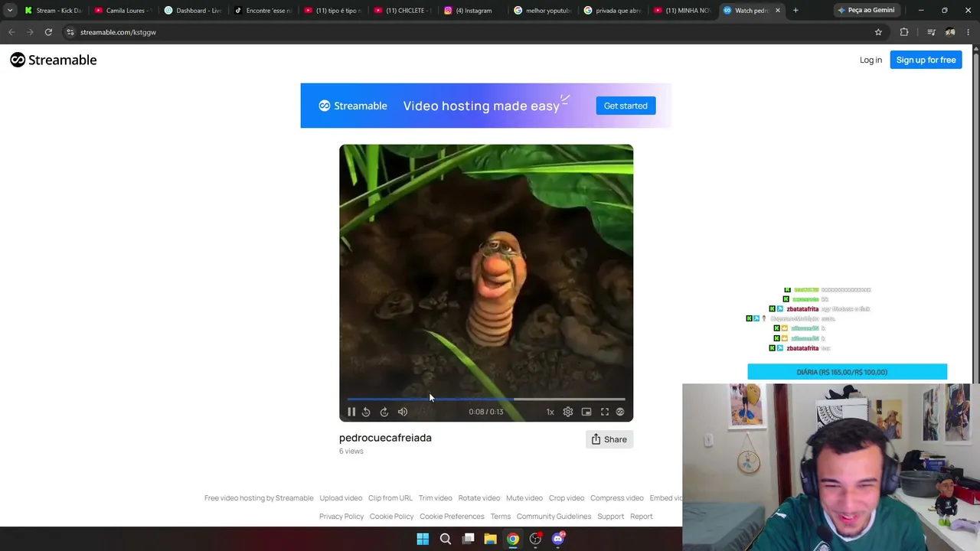
Task: Click the Peça ao Gemini button
Action: 866,11
